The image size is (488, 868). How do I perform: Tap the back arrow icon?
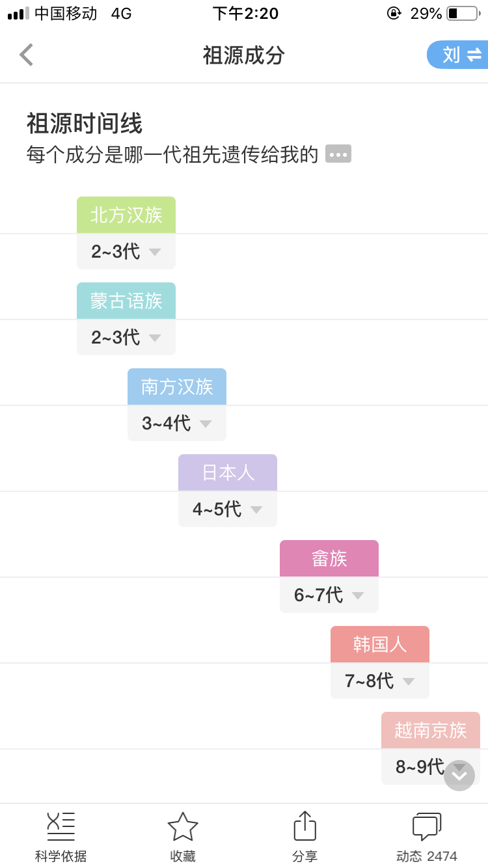point(26,55)
